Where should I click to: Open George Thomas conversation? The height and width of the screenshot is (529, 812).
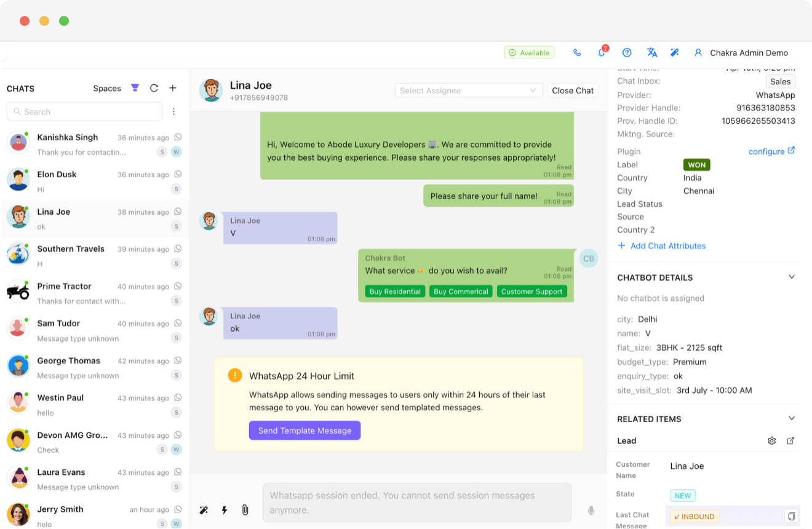pyautogui.click(x=95, y=368)
